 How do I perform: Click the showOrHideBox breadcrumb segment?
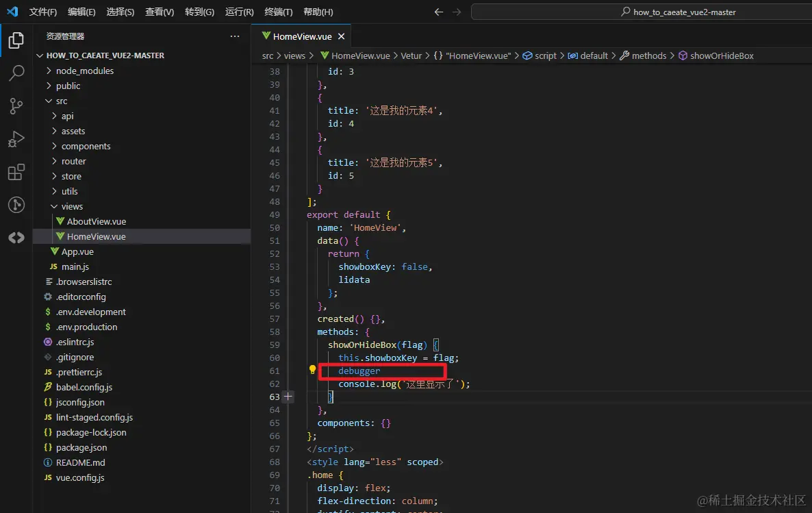pos(716,55)
